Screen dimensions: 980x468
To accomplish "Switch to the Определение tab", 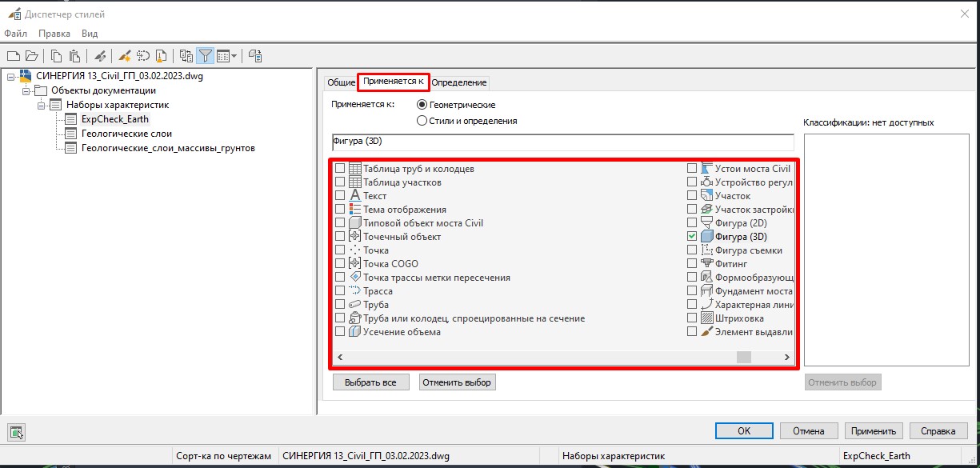I will (459, 82).
